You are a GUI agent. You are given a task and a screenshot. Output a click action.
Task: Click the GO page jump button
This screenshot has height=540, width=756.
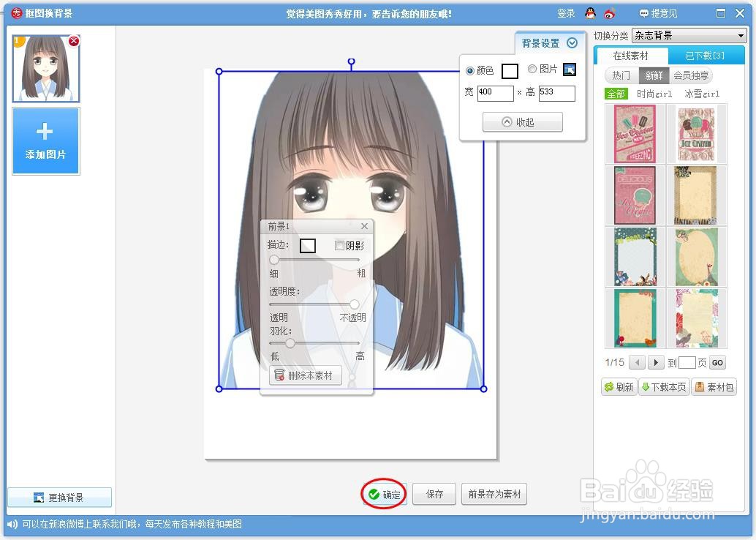(x=717, y=362)
